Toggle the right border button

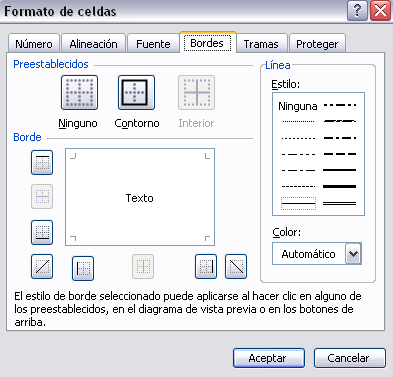206,266
